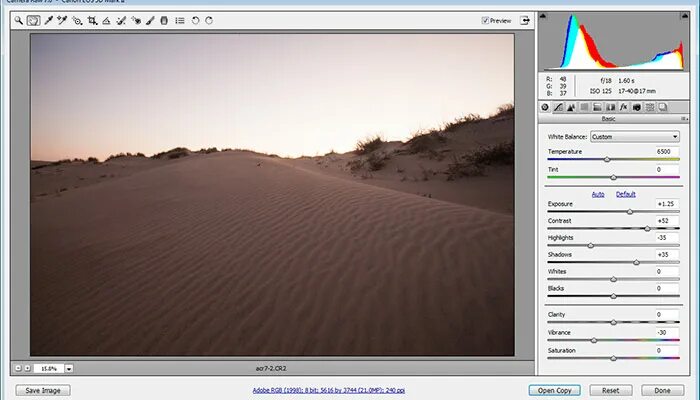The height and width of the screenshot is (400, 700).
Task: Click the zoom in plus button
Action: 27,368
